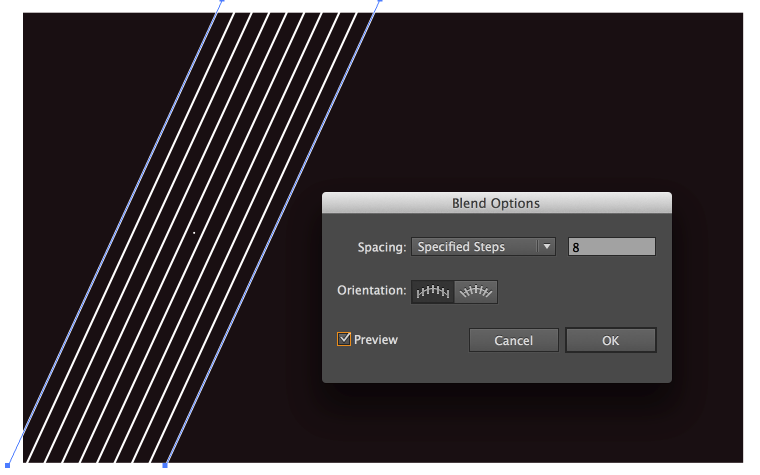
Task: Click the steps value field showing 8
Action: [x=612, y=247]
